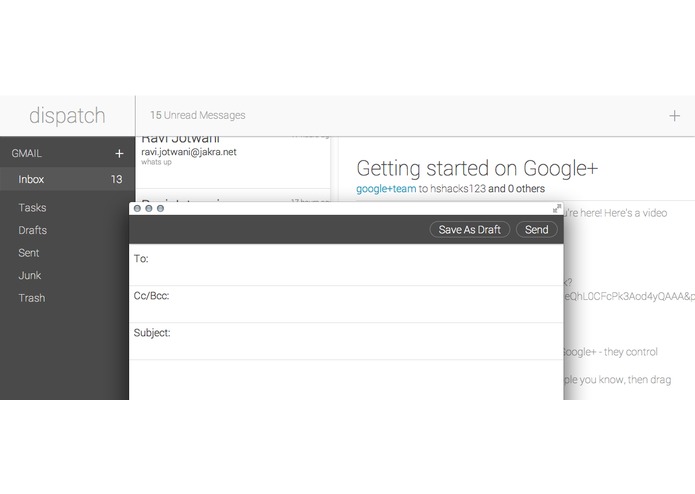Click the message body area below Subject
The height and width of the screenshot is (494, 695).
click(x=346, y=380)
